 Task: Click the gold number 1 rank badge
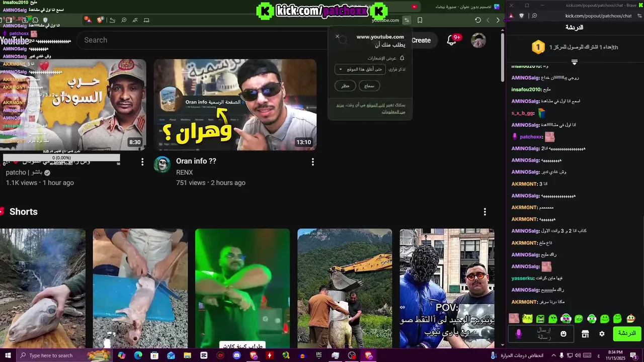tap(538, 47)
